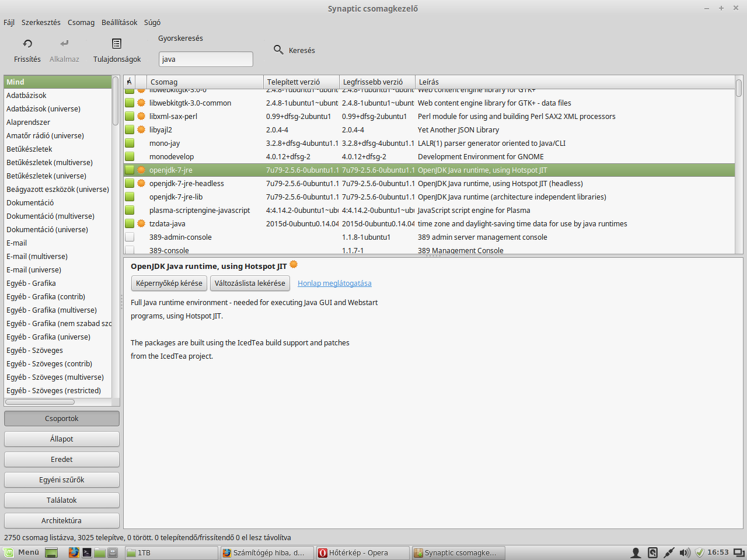Toggle status box of monodevelop package
Image resolution: width=747 pixels, height=560 pixels.
130,156
